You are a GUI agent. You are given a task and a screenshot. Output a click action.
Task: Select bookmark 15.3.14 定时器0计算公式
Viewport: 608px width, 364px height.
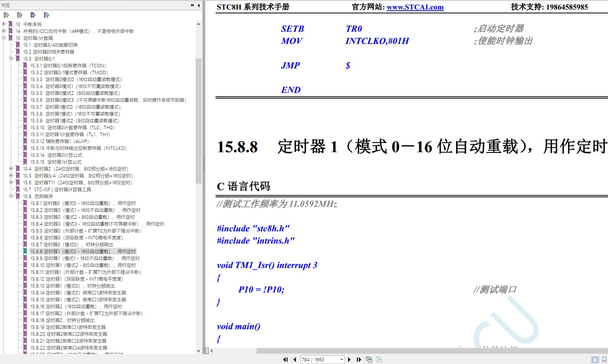pyautogui.click(x=56, y=155)
